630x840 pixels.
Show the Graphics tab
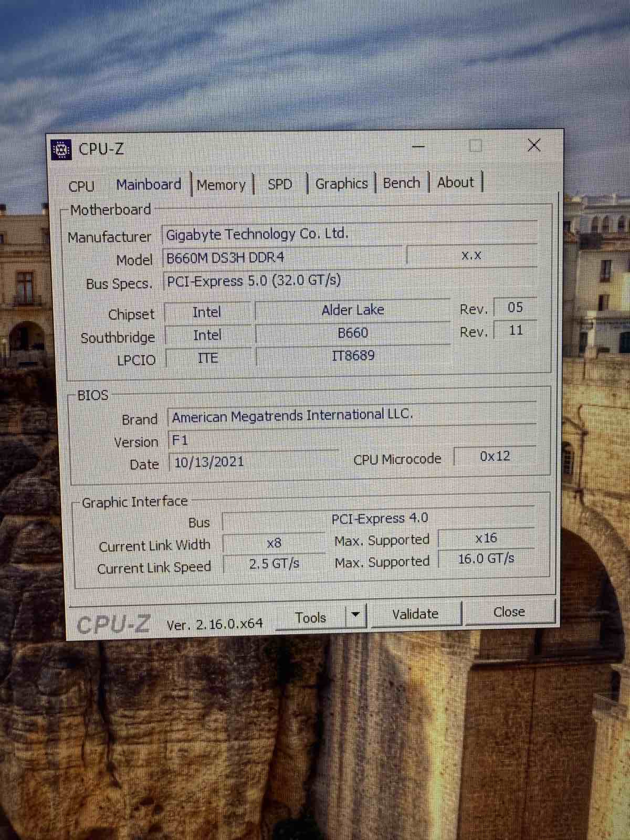(x=341, y=184)
